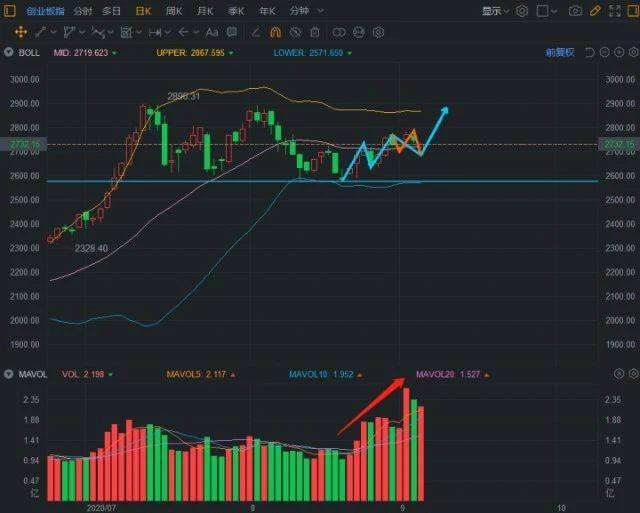The width and height of the screenshot is (640, 513).
Task: Toggle the left sidebar panel icon
Action: coord(9,11)
